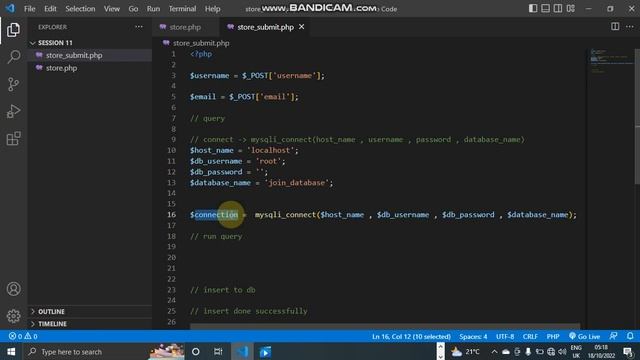Open the Selection menu
This screenshot has height=360, width=640.
(x=80, y=9)
